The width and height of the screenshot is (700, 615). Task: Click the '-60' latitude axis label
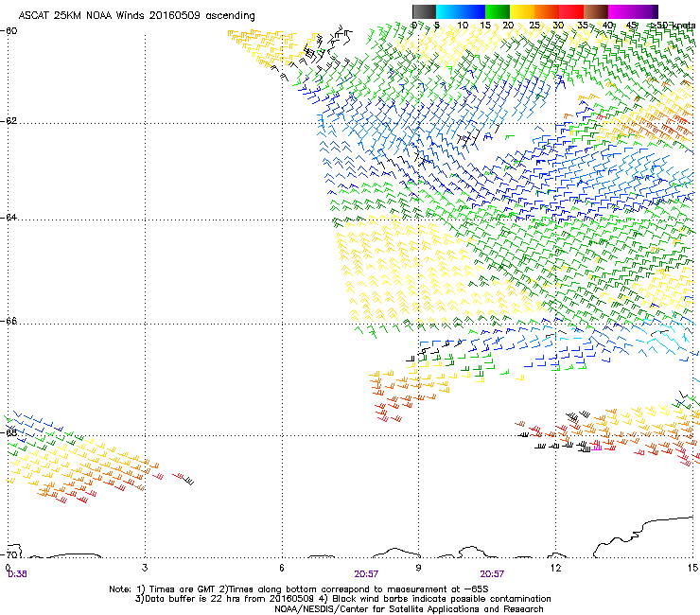pos(9,31)
